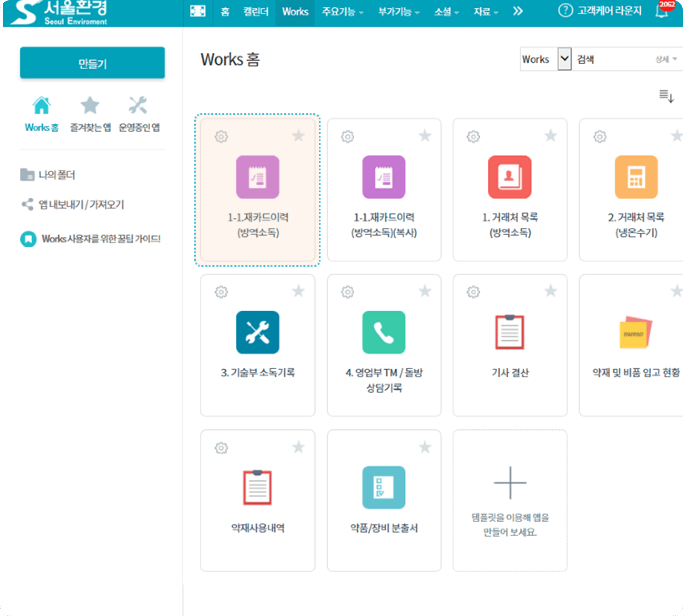The height and width of the screenshot is (616, 683).
Task: Go to 홈 in the top menu
Action: click(225, 11)
